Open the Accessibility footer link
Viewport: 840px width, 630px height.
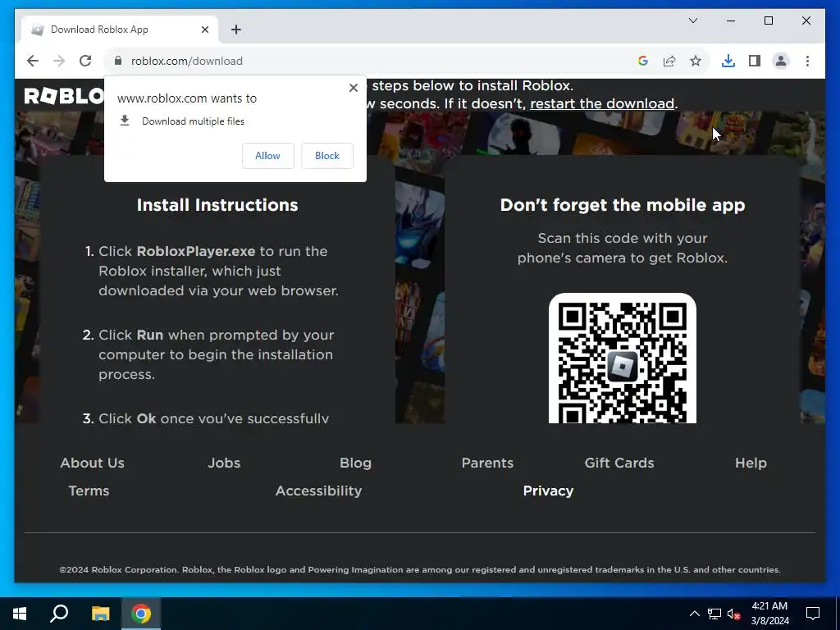coord(319,491)
